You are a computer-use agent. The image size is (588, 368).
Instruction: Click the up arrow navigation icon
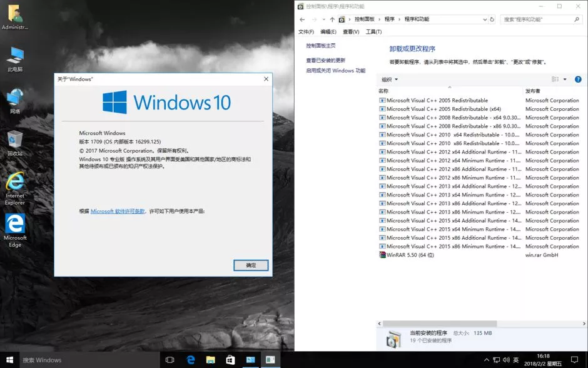point(332,19)
